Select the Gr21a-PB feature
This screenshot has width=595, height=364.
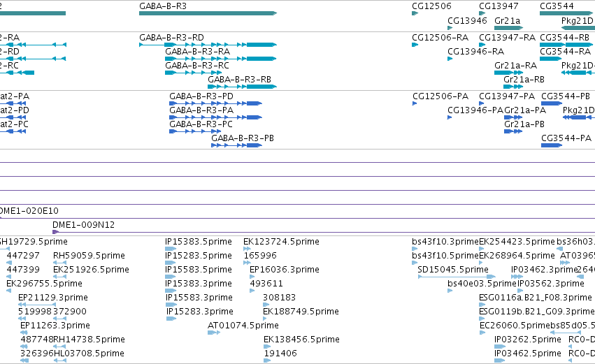524,124
